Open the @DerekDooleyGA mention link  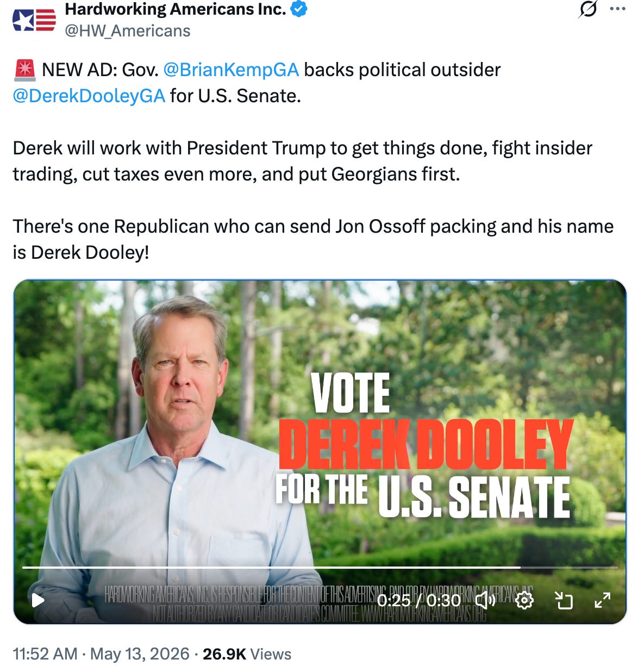coord(89,96)
